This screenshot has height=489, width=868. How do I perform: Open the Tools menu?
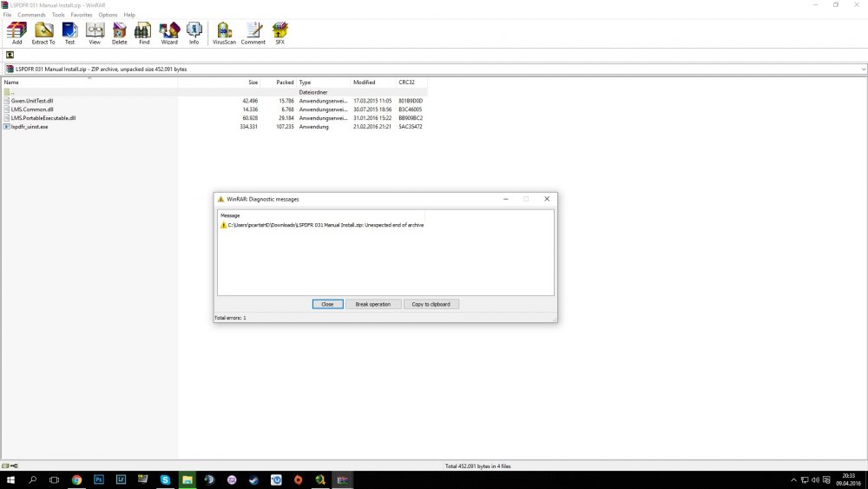coord(58,15)
